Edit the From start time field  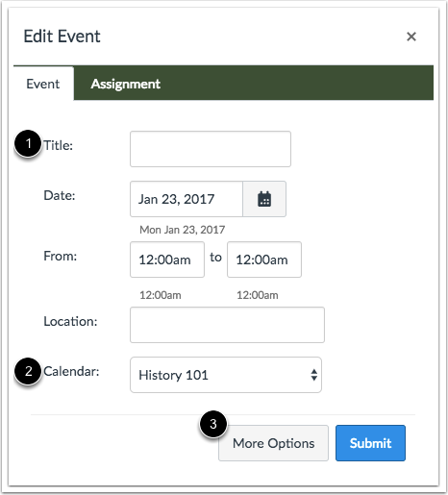pyautogui.click(x=167, y=260)
